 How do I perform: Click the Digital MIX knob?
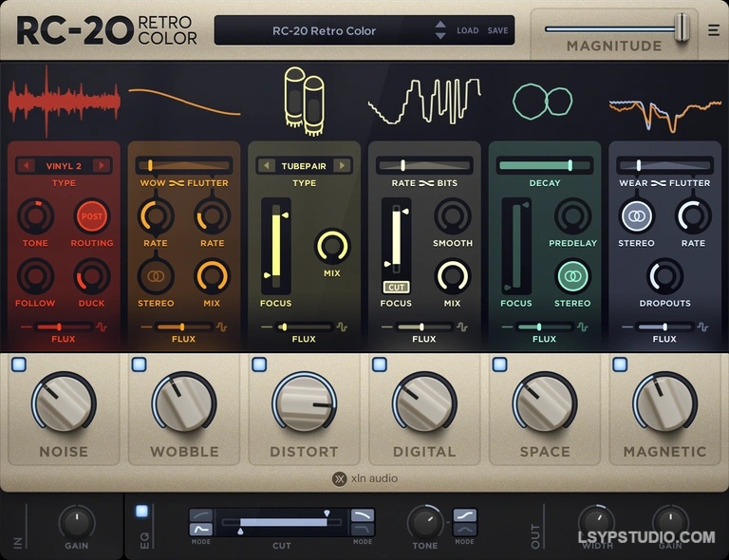pyautogui.click(x=453, y=276)
